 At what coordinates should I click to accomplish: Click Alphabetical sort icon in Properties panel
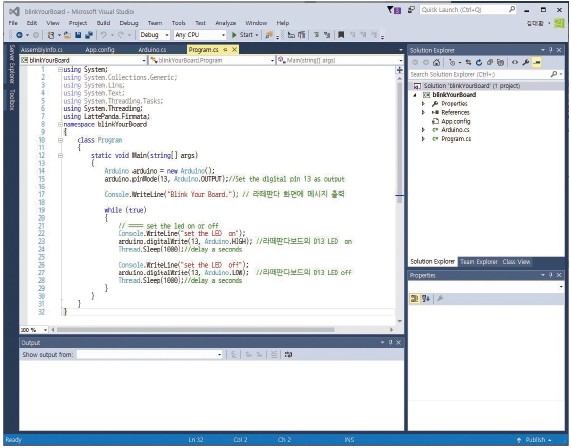(426, 299)
